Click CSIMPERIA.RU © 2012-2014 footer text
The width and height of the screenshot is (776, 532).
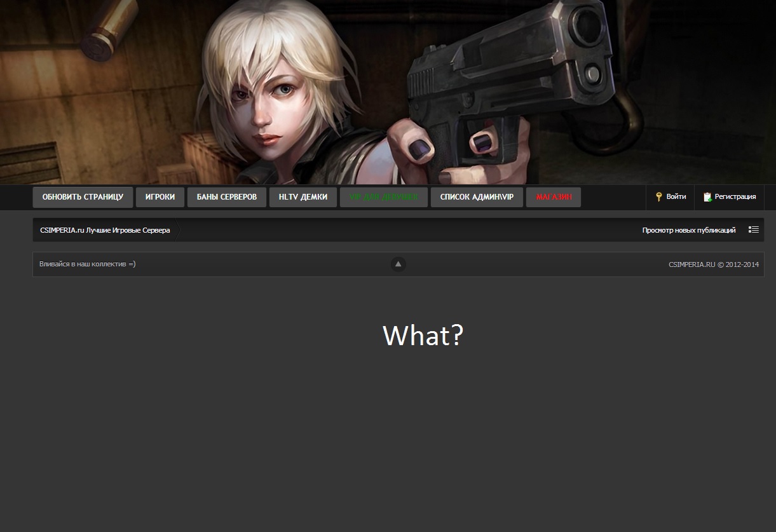coord(714,265)
